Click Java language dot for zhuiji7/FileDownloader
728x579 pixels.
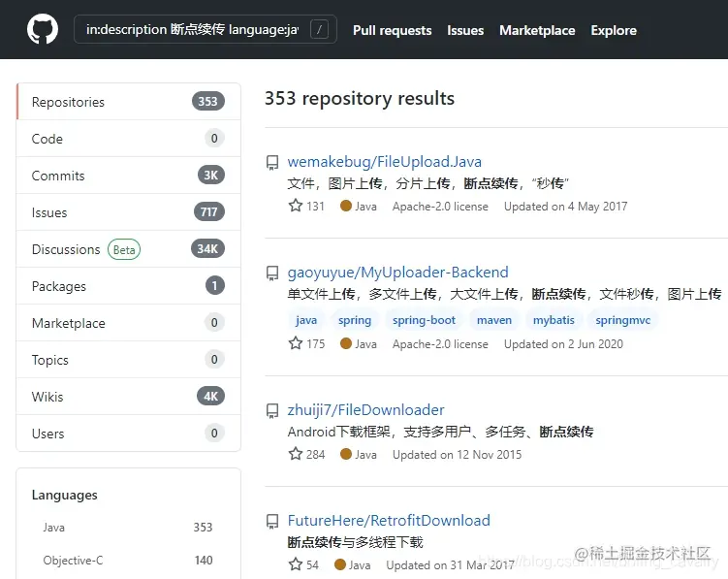coord(345,454)
